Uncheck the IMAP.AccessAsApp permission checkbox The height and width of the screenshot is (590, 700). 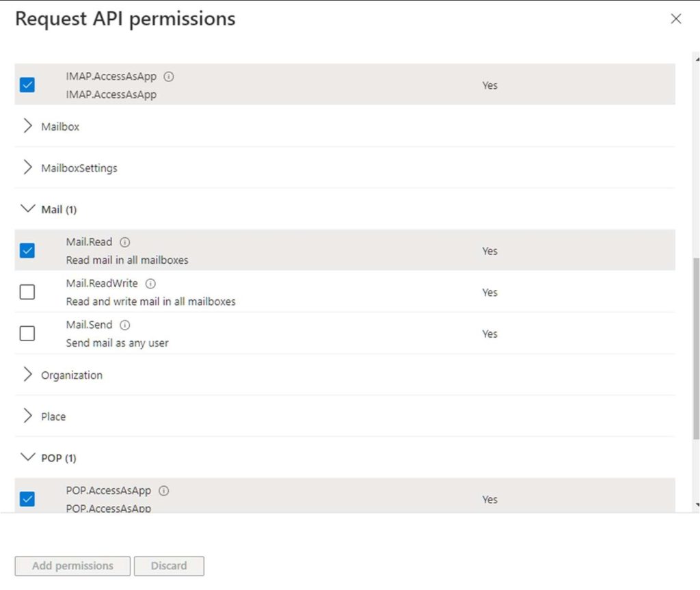(x=27, y=85)
